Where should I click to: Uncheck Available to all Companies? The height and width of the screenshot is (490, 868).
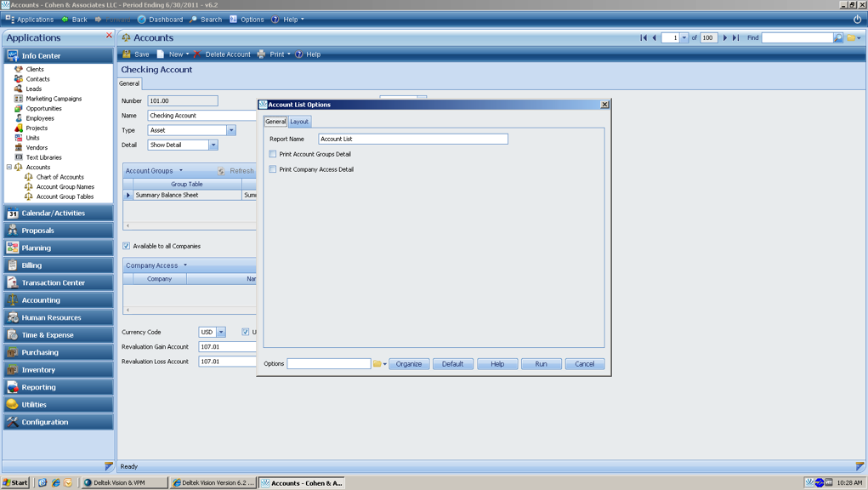pyautogui.click(x=127, y=246)
